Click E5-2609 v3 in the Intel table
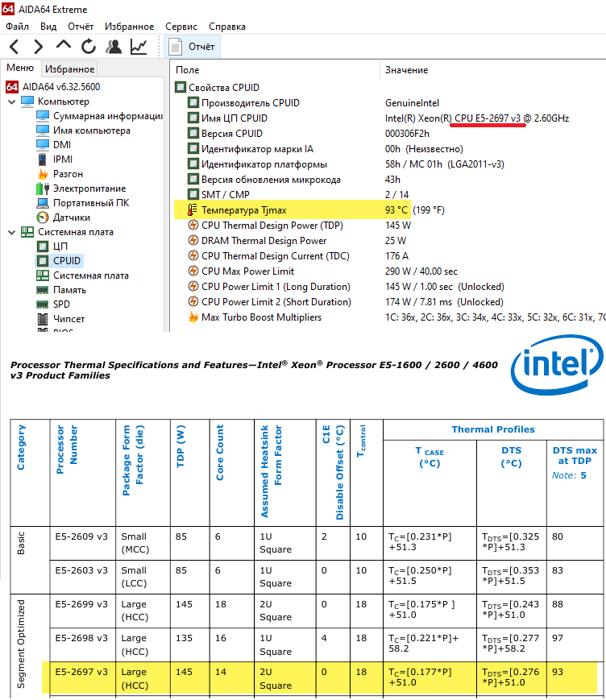 tap(81, 536)
